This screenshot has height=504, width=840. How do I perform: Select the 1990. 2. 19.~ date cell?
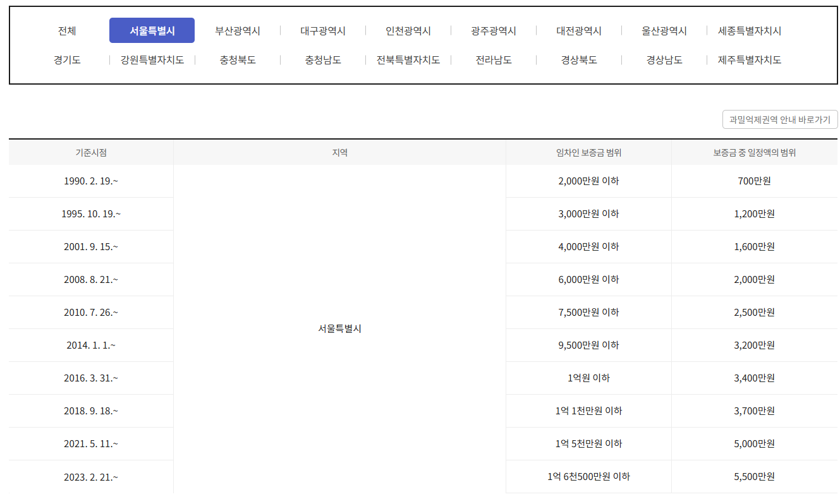pyautogui.click(x=91, y=181)
